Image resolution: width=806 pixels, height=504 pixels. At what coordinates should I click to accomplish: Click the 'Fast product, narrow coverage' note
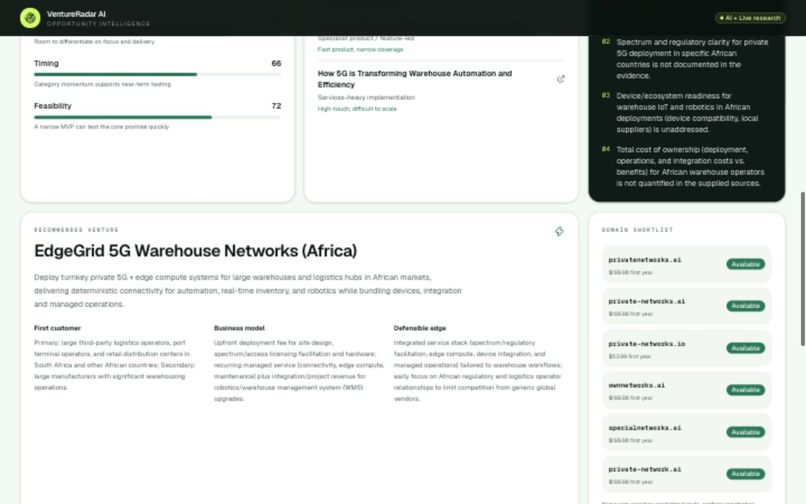click(x=360, y=50)
